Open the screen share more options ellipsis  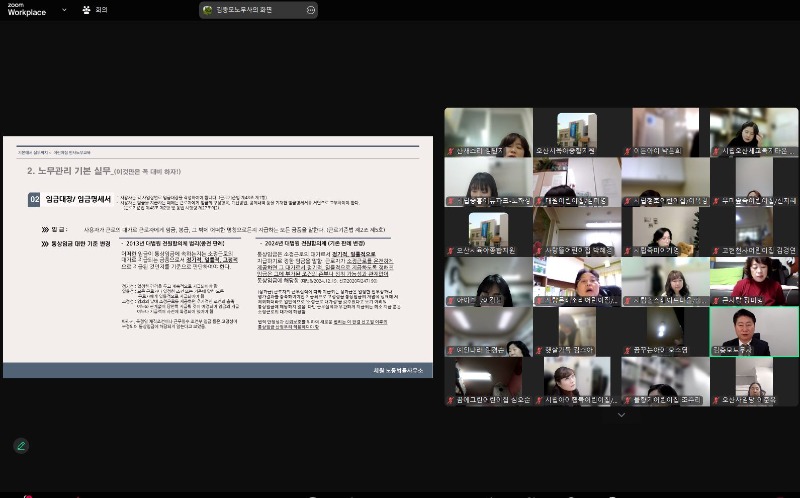tap(311, 10)
